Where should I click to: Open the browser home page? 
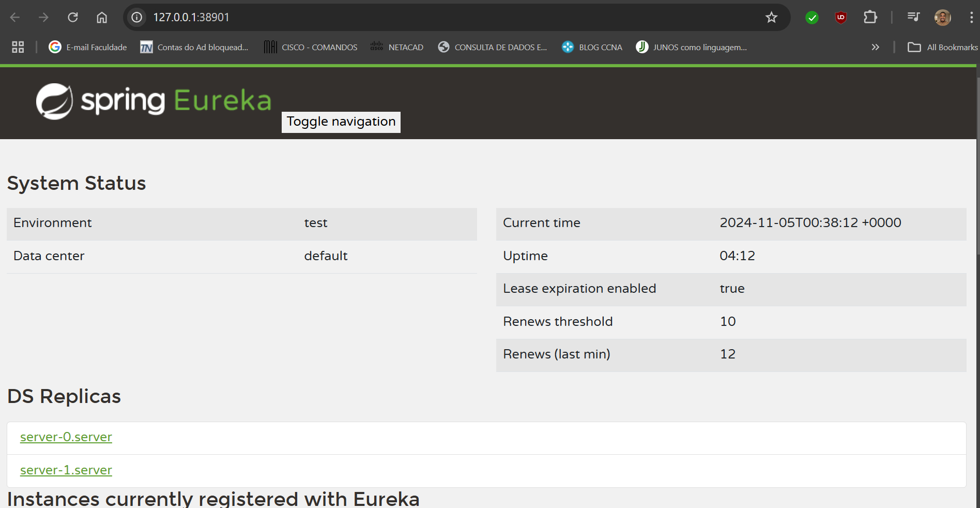pyautogui.click(x=102, y=18)
